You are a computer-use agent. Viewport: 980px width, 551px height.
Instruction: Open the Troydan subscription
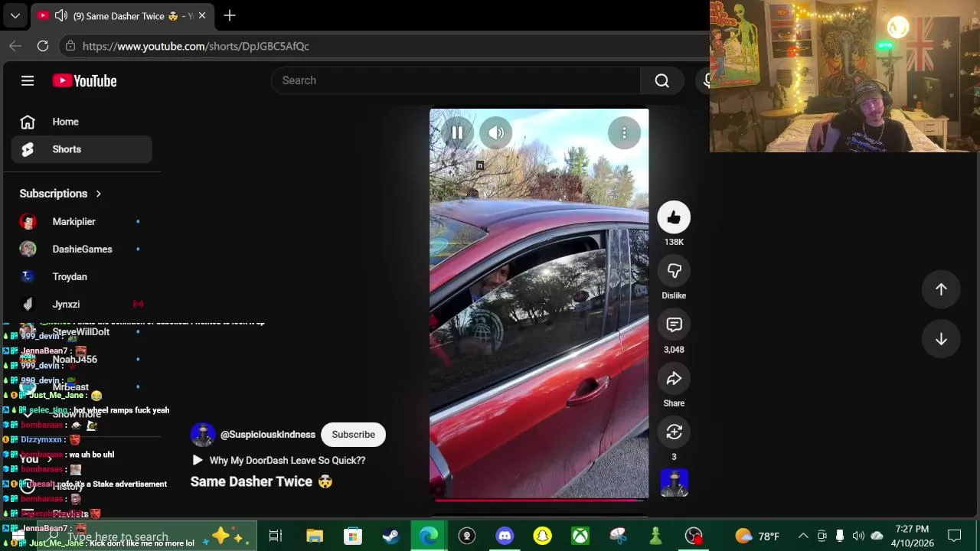pos(82,276)
